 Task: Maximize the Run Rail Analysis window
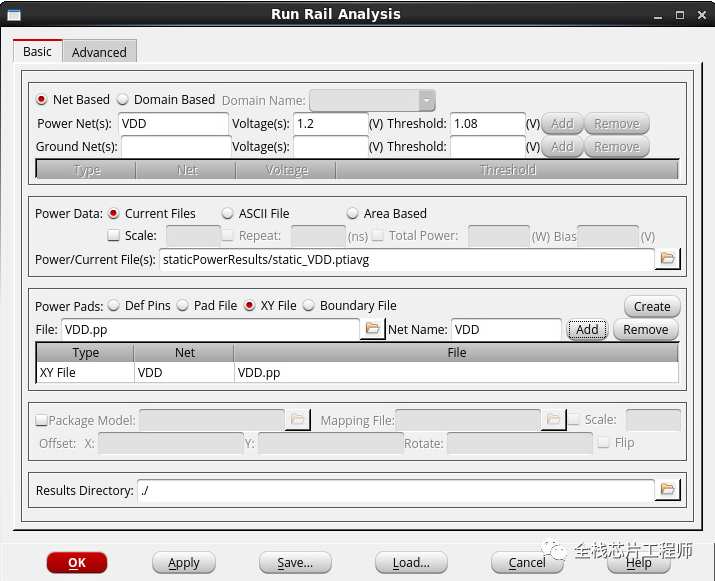[679, 15]
